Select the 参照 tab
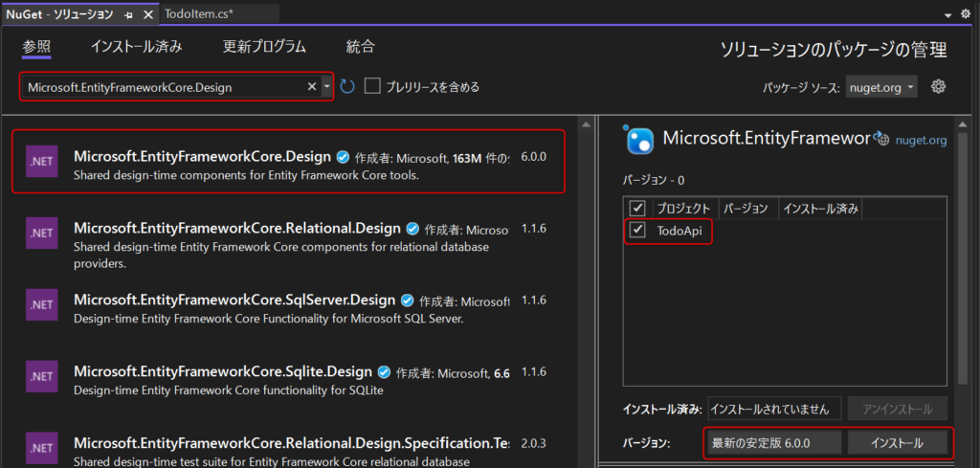This screenshot has height=468, width=980. click(x=36, y=46)
